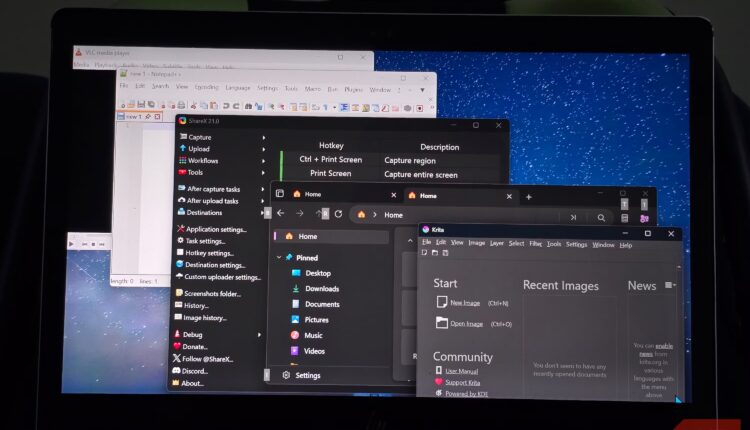Open Settings in the file manager sidebar
Image resolution: width=750 pixels, height=430 pixels.
(x=301, y=375)
